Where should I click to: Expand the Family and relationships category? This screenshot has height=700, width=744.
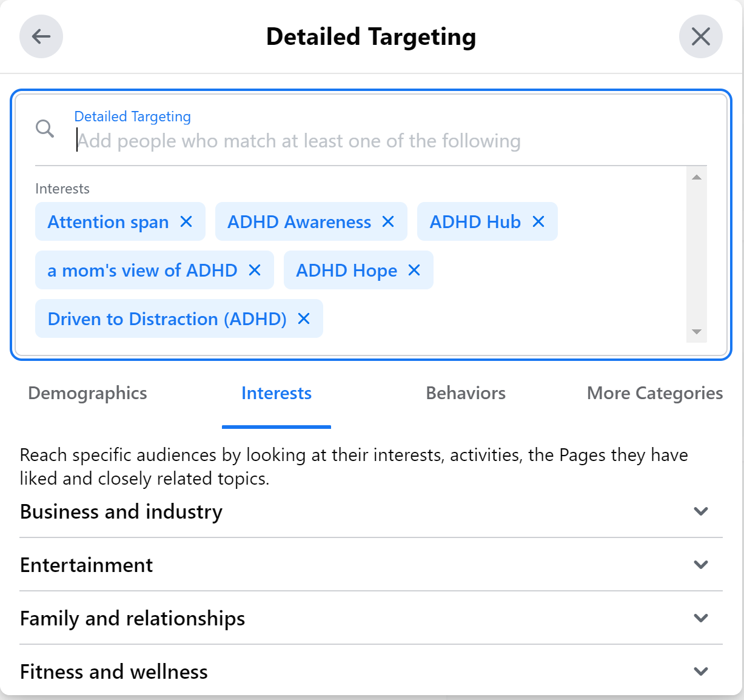701,618
